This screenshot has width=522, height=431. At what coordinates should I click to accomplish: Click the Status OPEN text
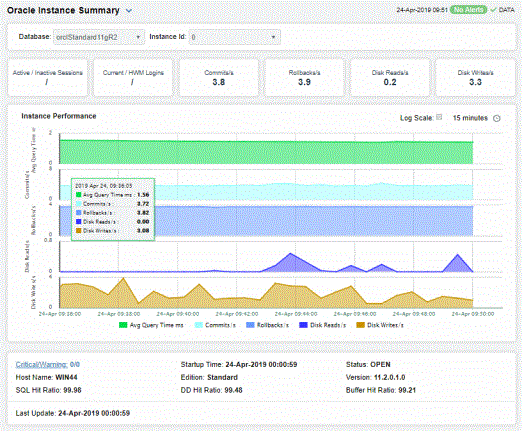tap(368, 365)
